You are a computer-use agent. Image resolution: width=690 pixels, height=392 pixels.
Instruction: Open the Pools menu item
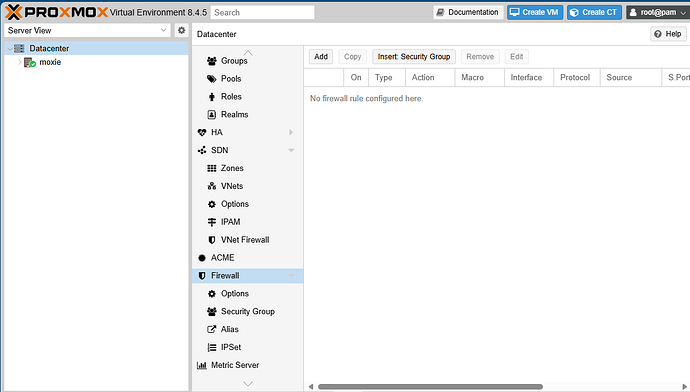coord(248,79)
